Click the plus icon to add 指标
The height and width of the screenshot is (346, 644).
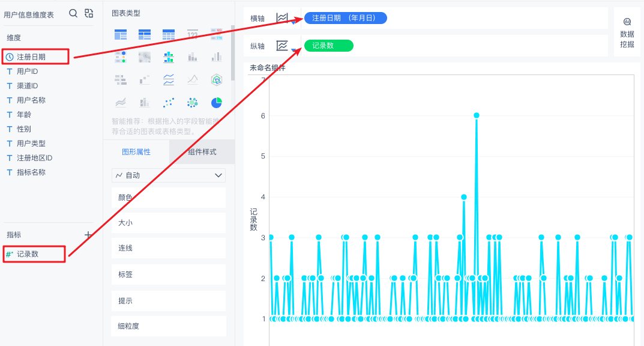[88, 235]
